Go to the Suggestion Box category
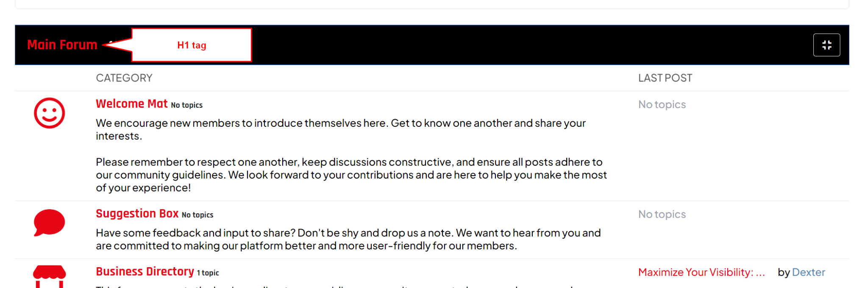 (137, 214)
